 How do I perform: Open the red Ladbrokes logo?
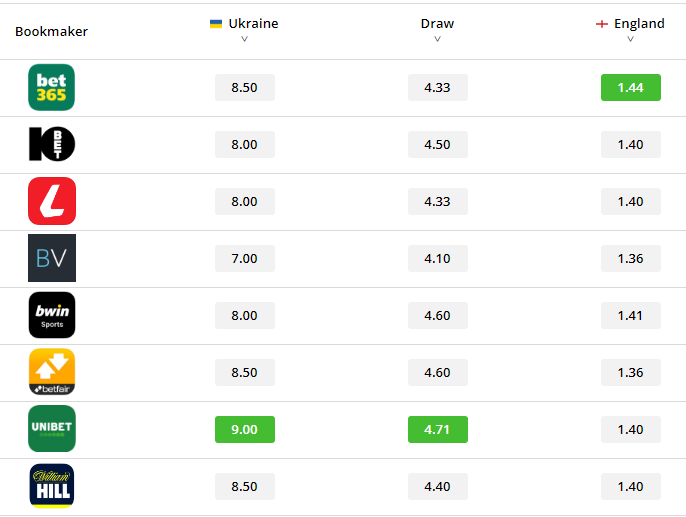pyautogui.click(x=52, y=201)
